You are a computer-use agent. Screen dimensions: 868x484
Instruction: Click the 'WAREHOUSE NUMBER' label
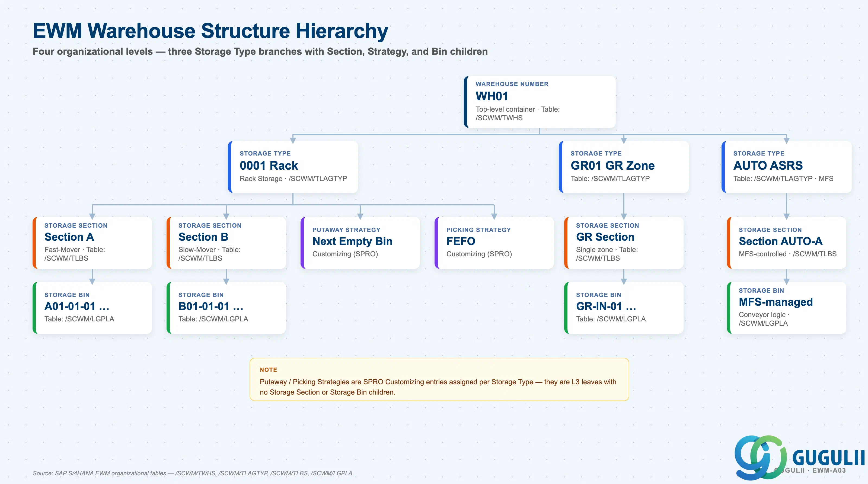[x=512, y=84]
